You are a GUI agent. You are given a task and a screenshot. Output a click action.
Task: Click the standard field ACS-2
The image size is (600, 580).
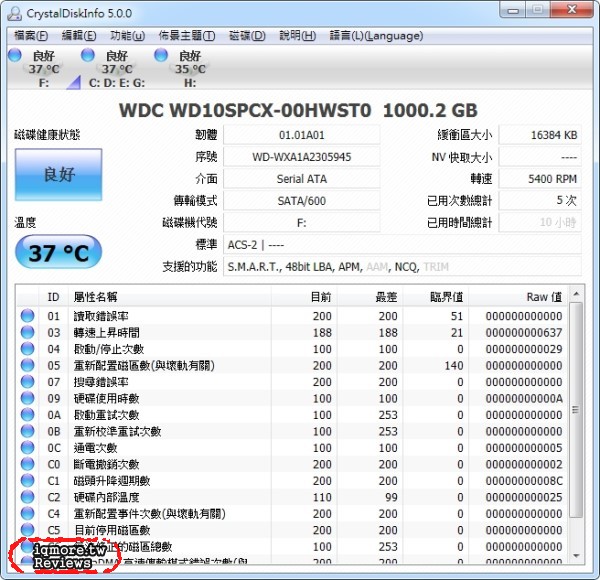tap(402, 244)
